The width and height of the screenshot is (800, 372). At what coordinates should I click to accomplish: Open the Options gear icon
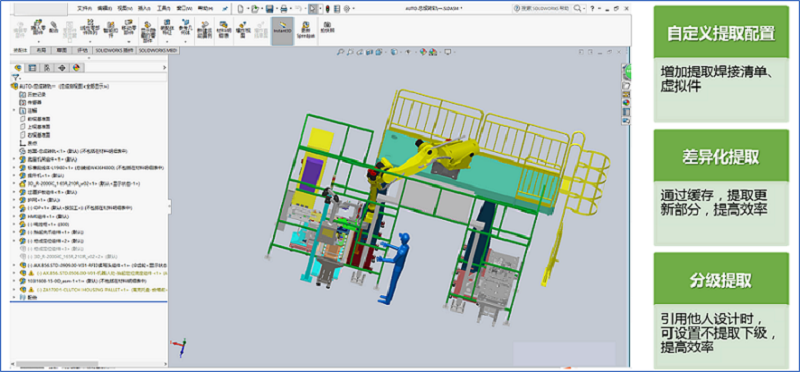pyautogui.click(x=347, y=9)
